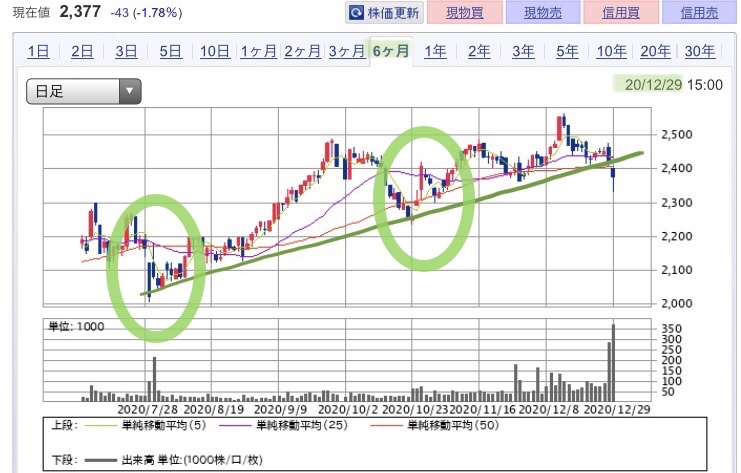741x473 pixels.
Task: Open the 現物買 order link
Action: point(465,13)
